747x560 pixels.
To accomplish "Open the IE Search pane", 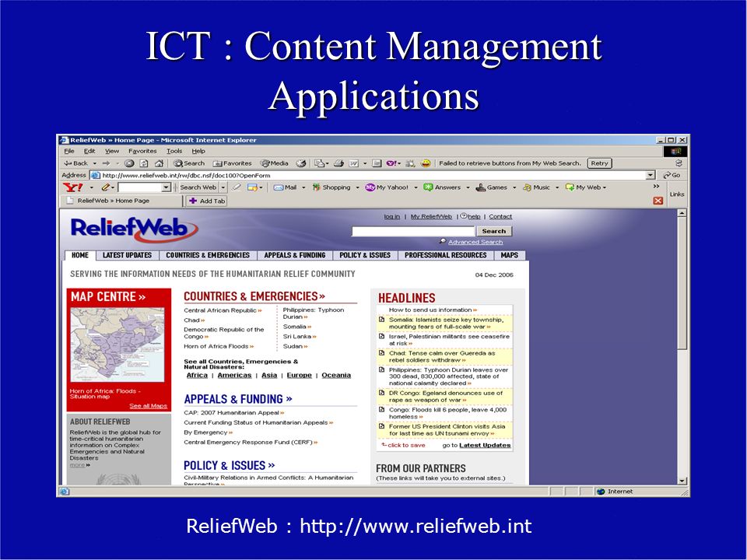I will 189,163.
